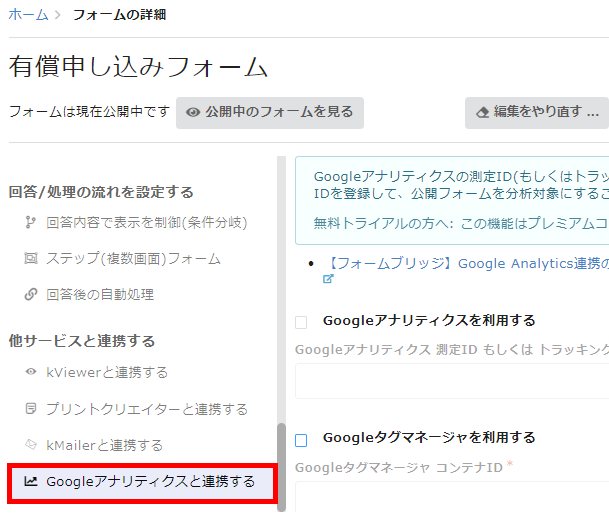609x524 pixels.
Task: Click external link icon under help link
Action: [x=328, y=279]
